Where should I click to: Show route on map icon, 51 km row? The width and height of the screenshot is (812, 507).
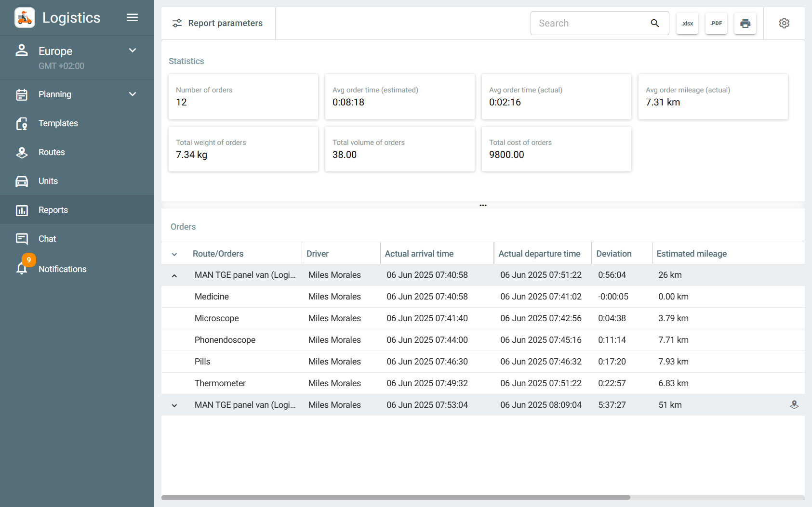click(794, 405)
